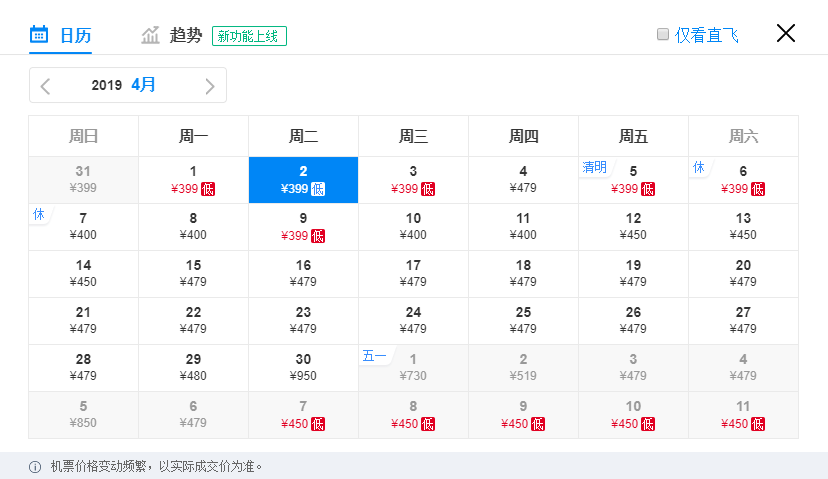Screen dimensions: 828x479
Task: Go to next month with right chevron
Action: click(x=210, y=86)
